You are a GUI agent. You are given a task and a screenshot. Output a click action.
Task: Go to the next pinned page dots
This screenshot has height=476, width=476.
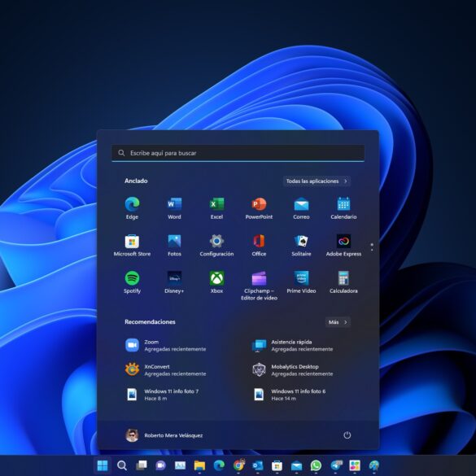(372, 247)
